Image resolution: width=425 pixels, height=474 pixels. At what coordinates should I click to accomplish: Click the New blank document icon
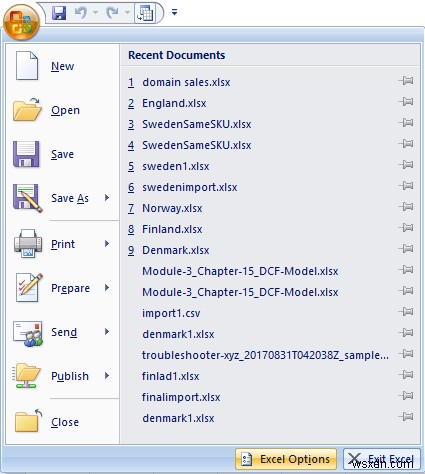[27, 66]
